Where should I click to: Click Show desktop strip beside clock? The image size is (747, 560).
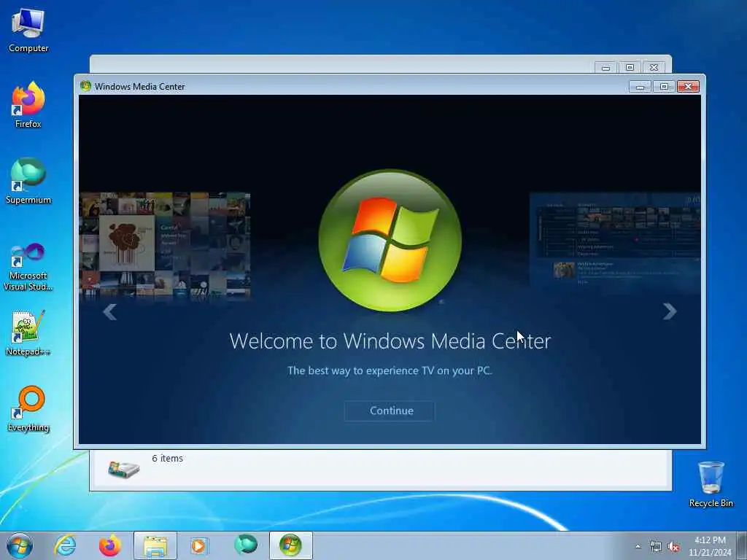click(x=742, y=545)
